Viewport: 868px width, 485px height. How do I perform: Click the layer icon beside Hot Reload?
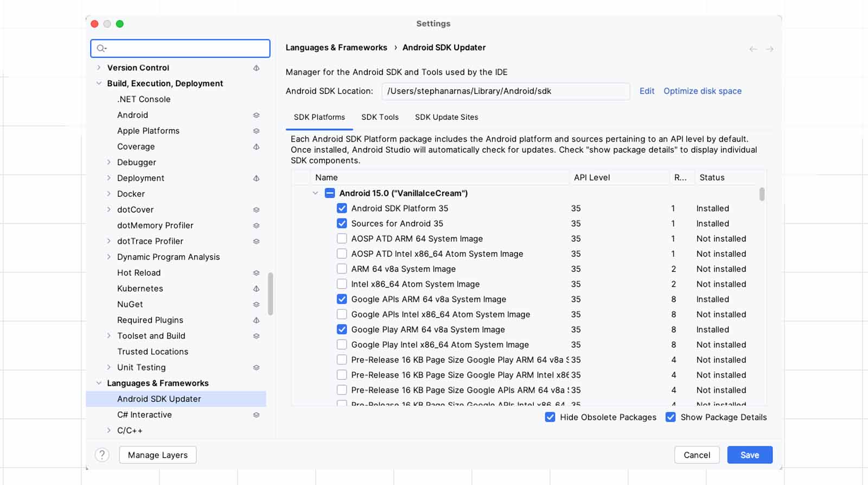256,273
